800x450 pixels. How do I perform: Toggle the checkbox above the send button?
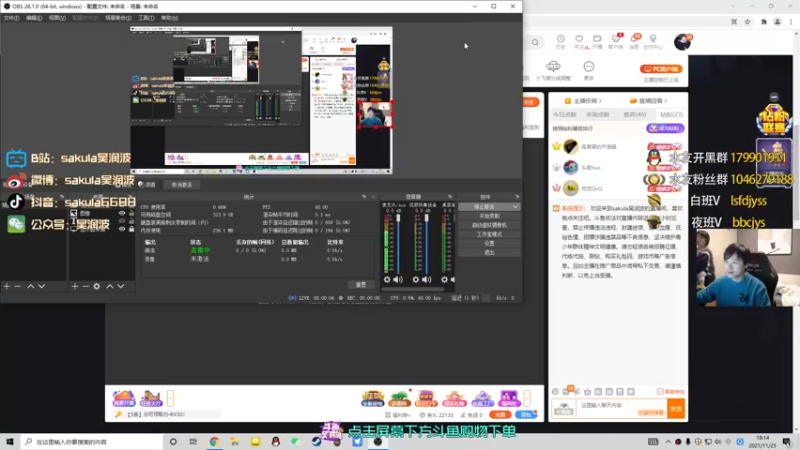[660, 391]
